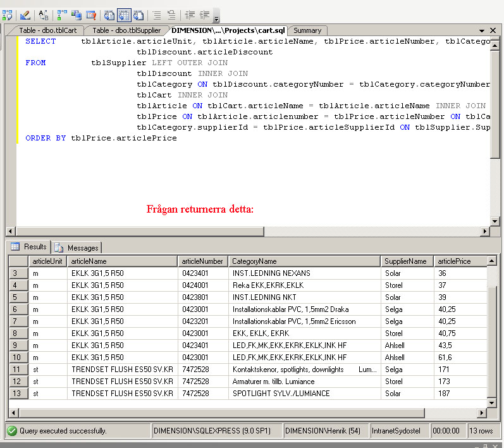504x448 pixels.
Task: Comment out the selected lines
Action: 157,15
